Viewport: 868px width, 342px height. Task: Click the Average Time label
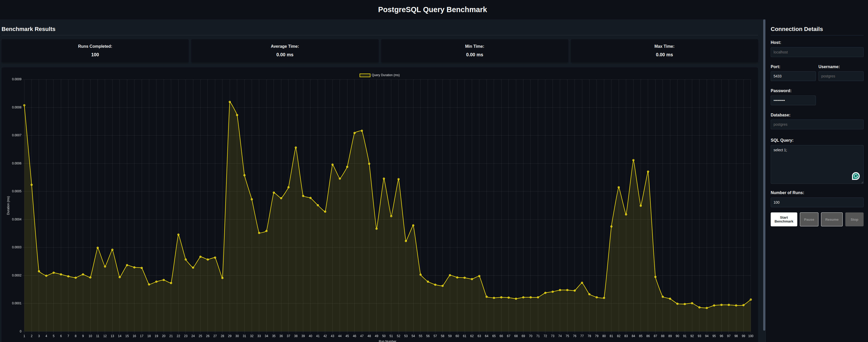285,46
